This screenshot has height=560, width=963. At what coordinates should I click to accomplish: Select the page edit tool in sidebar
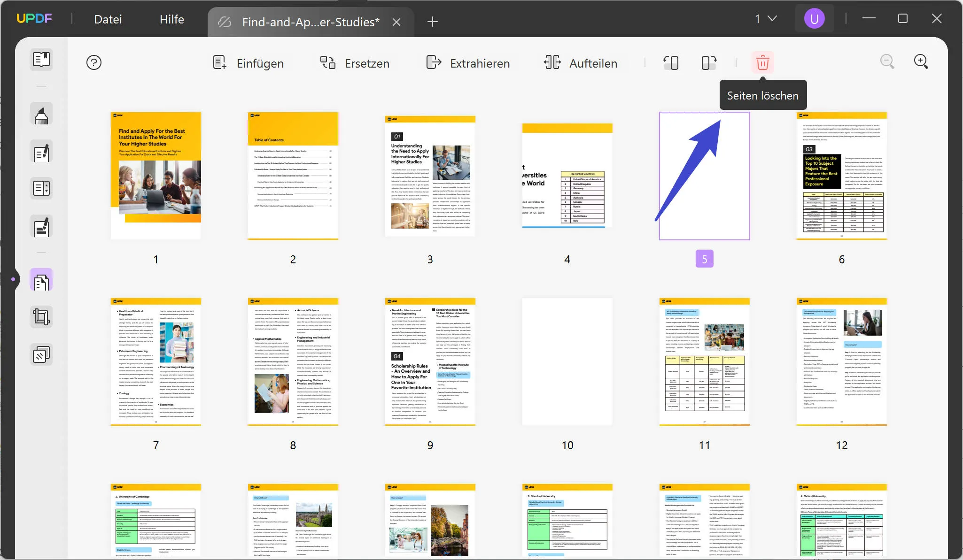(42, 152)
